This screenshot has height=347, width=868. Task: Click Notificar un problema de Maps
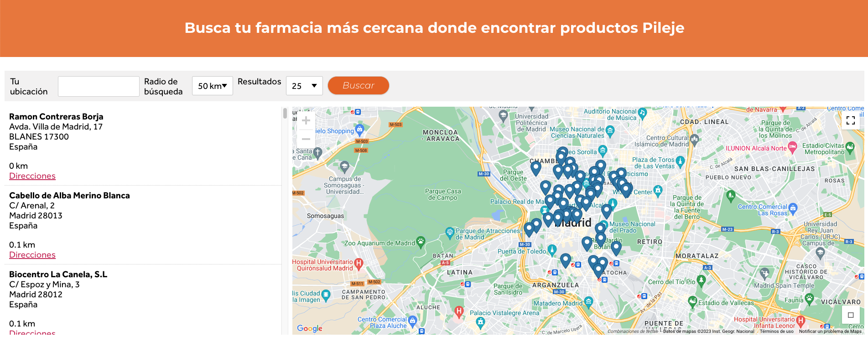830,331
